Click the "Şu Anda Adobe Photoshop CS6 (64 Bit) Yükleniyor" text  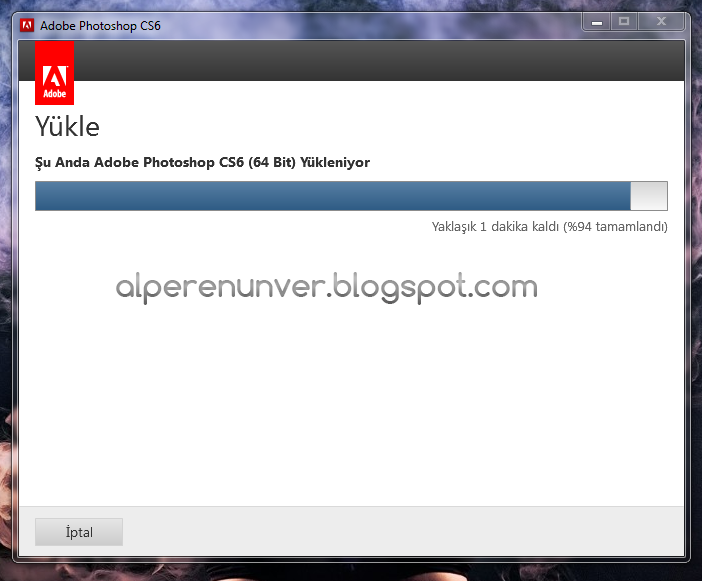pyautogui.click(x=202, y=162)
